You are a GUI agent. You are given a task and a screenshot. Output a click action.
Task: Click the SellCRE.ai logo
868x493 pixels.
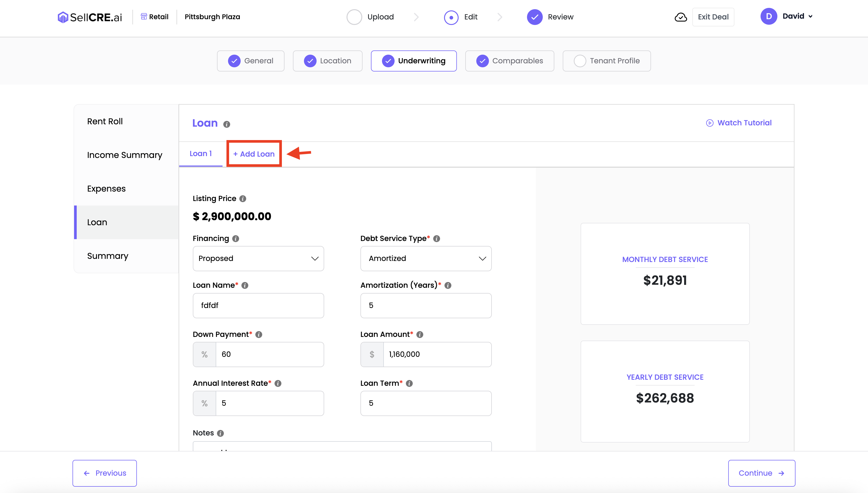90,17
